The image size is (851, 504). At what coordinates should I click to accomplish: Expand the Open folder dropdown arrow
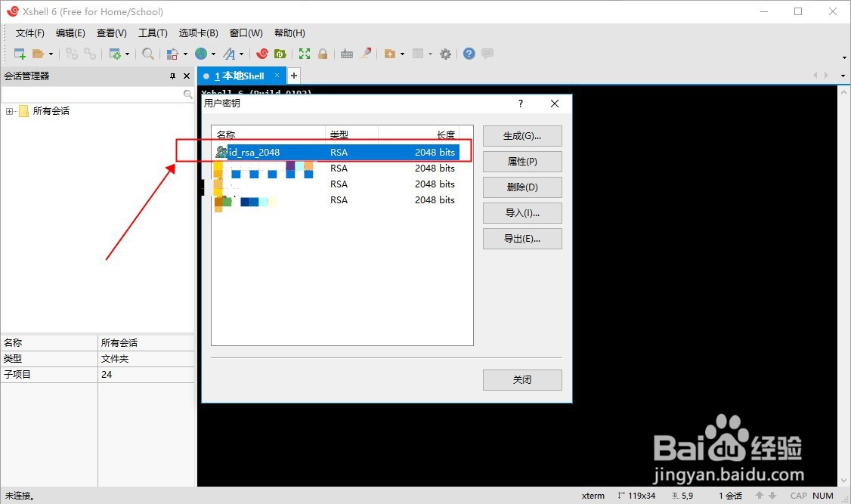coord(51,54)
